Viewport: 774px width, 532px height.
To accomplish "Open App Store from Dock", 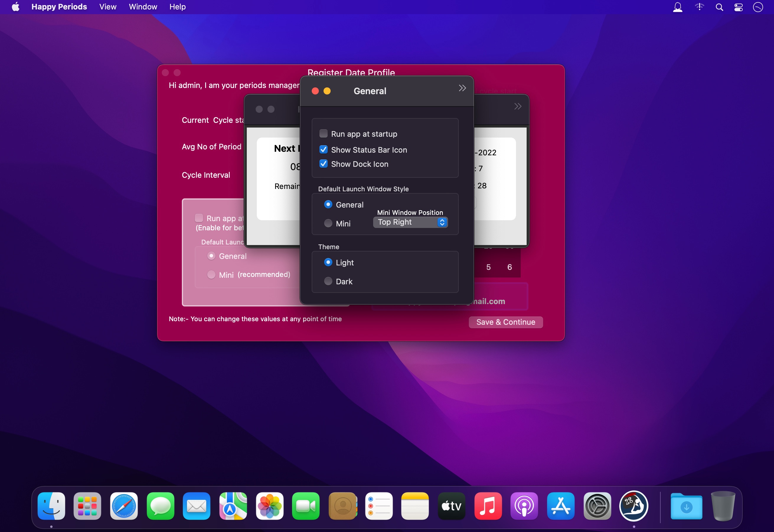I will pyautogui.click(x=560, y=506).
